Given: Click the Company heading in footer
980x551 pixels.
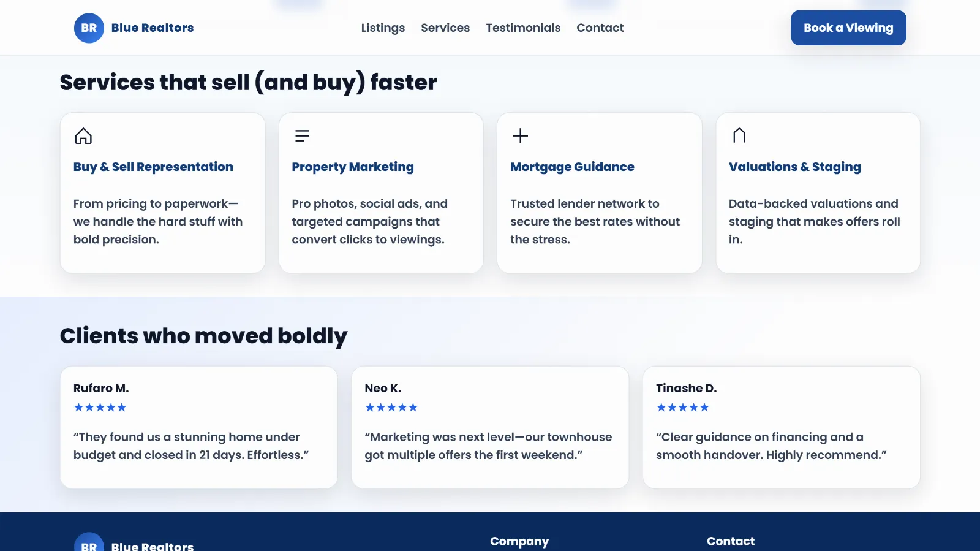Looking at the screenshot, I should (519, 541).
